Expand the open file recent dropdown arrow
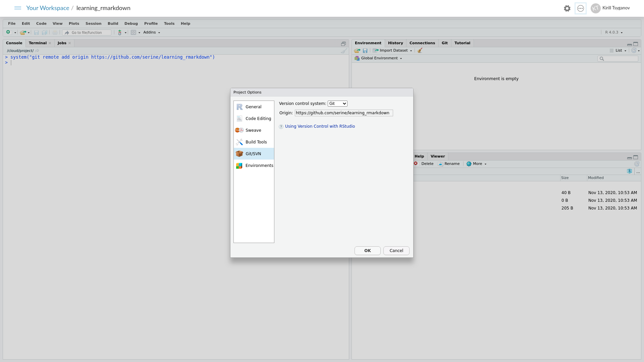Viewport: 644px width, 362px height. pos(29,33)
